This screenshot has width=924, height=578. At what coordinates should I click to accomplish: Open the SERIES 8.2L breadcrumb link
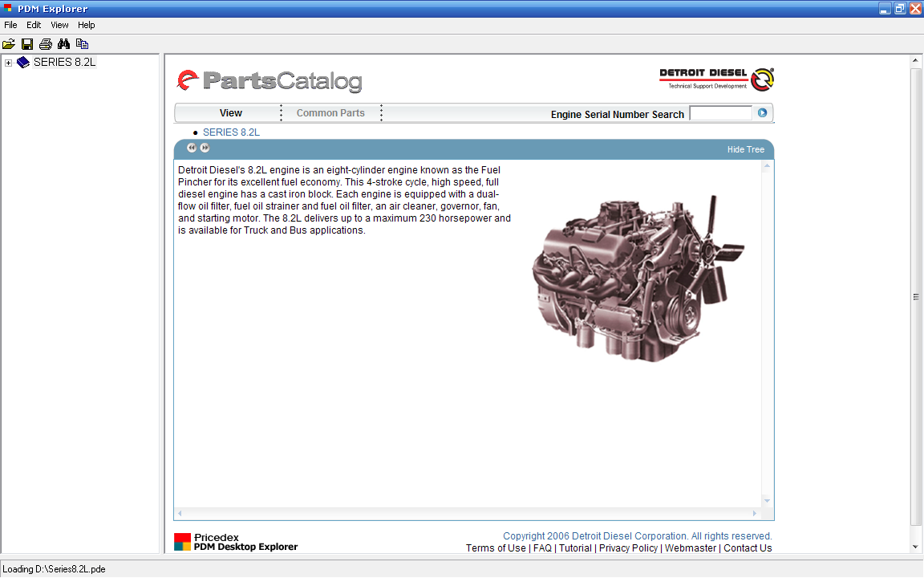click(231, 132)
